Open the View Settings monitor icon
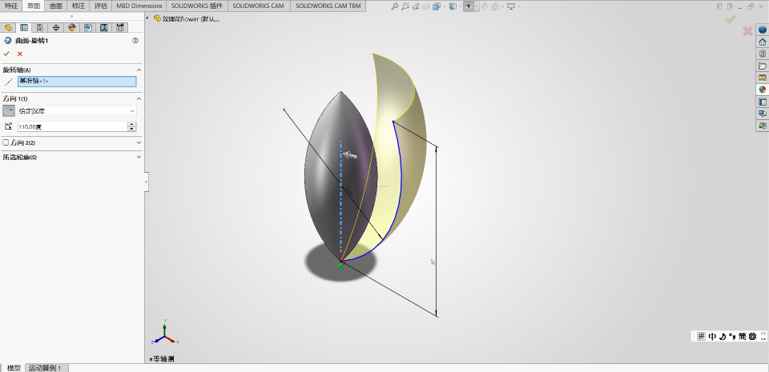 (511, 6)
